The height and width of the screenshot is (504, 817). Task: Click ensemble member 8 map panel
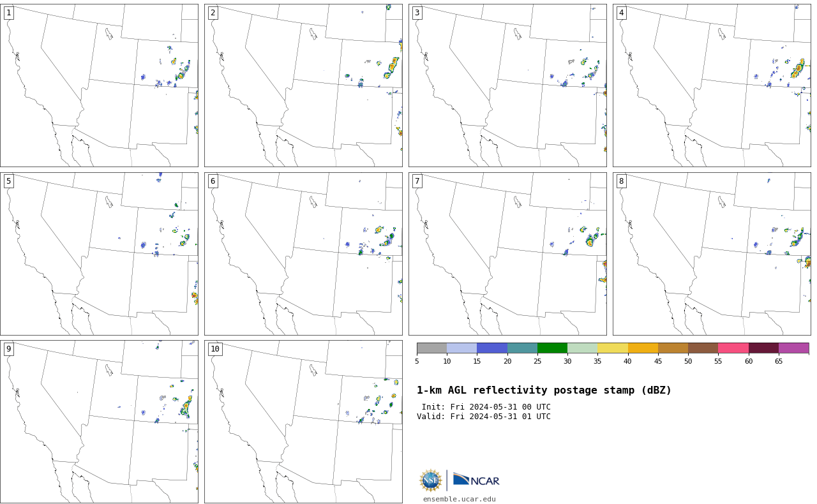point(712,254)
